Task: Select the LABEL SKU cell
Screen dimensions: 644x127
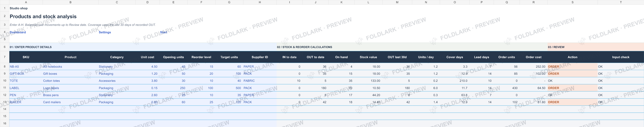Action: tap(26, 88)
